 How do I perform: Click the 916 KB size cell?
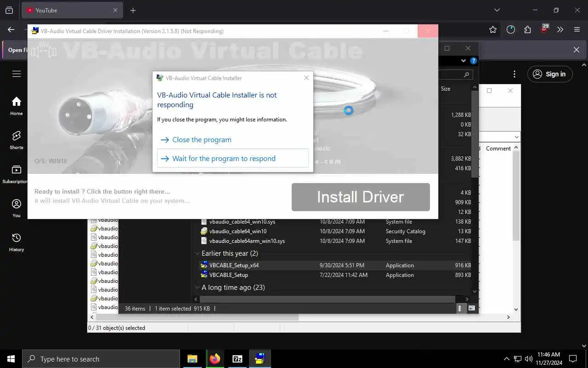point(463,265)
